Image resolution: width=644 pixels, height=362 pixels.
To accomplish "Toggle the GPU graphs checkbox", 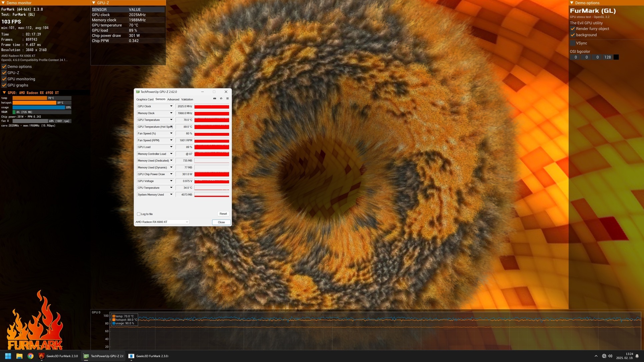I will coord(4,85).
